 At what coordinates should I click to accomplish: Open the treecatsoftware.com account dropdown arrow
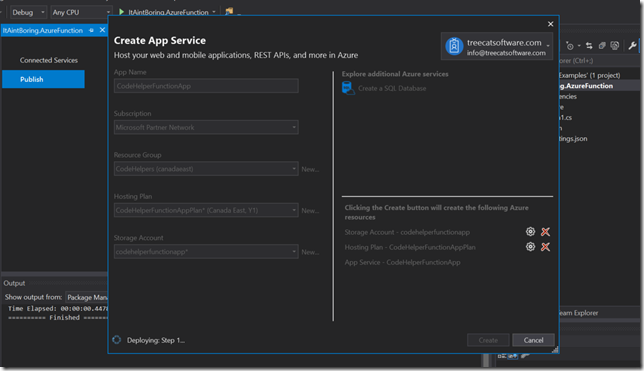pos(548,46)
